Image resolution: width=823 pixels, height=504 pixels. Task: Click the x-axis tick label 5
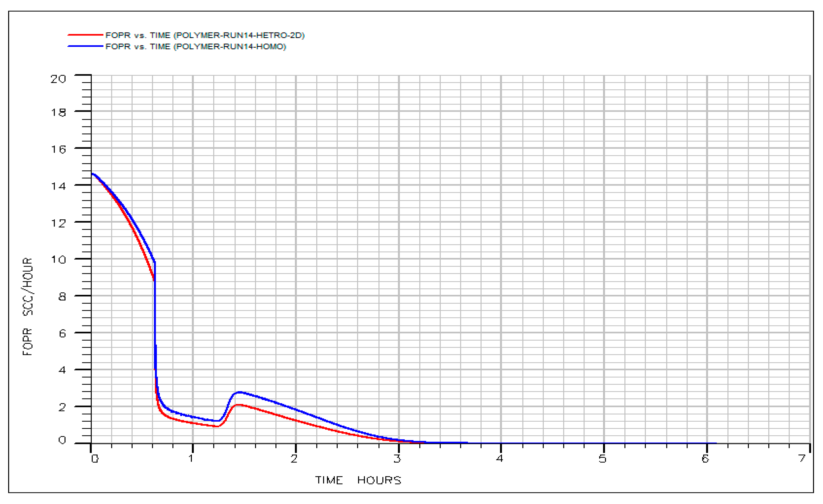point(602,458)
